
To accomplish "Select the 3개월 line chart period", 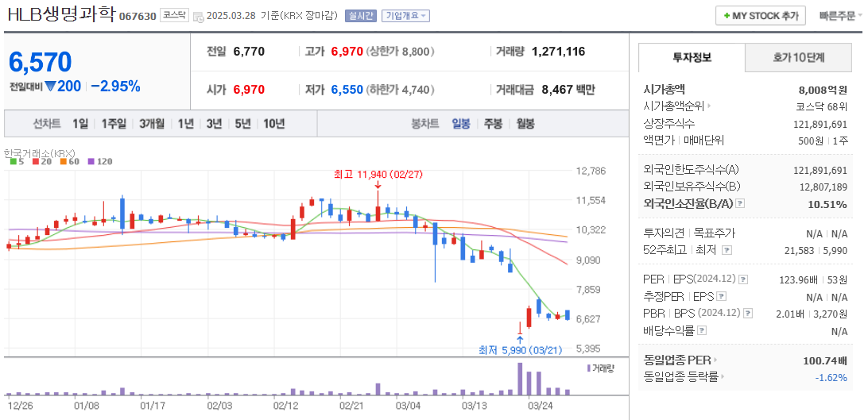I will pos(152,124).
